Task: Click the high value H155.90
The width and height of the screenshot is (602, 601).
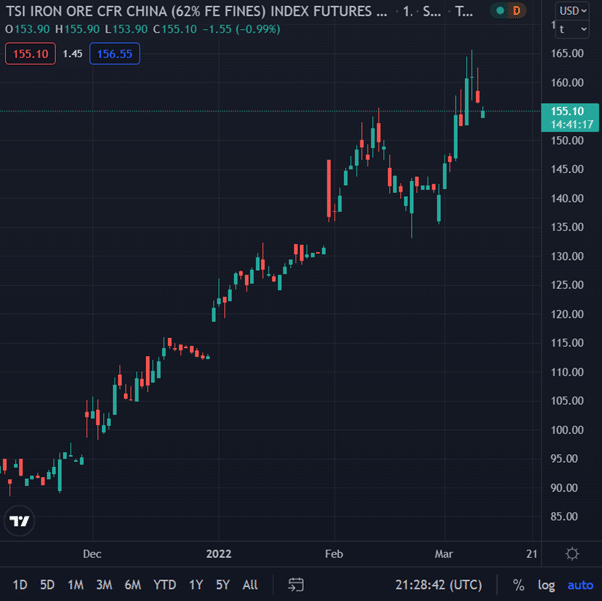Action: 77,29
